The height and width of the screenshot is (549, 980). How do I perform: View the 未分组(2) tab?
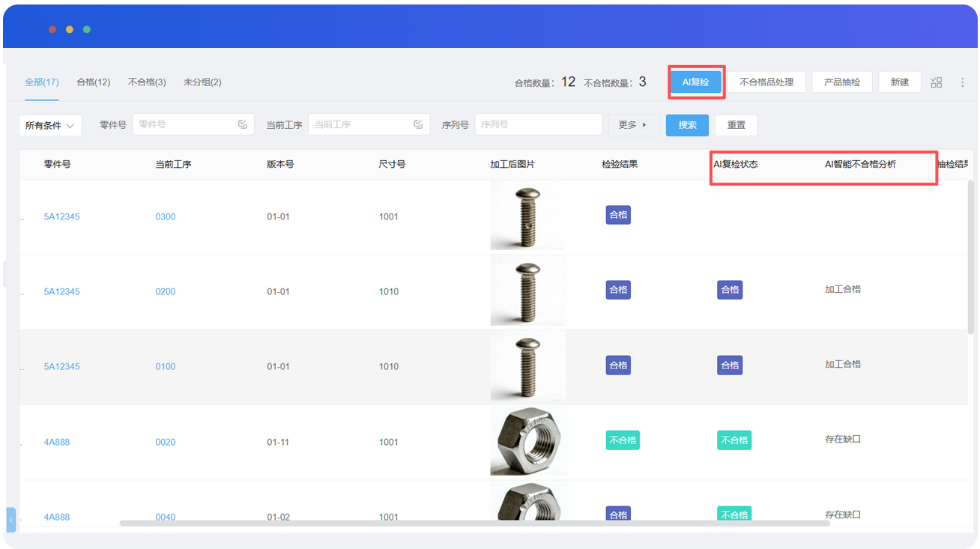point(202,82)
